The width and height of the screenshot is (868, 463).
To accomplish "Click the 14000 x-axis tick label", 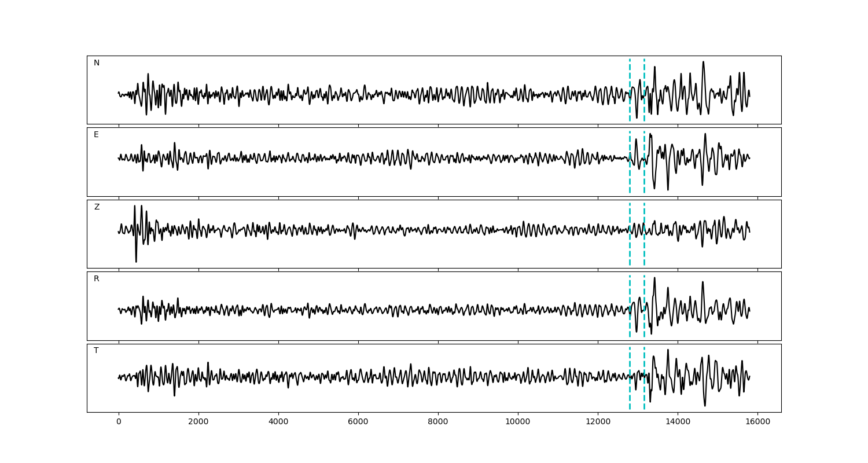I will tap(677, 422).
